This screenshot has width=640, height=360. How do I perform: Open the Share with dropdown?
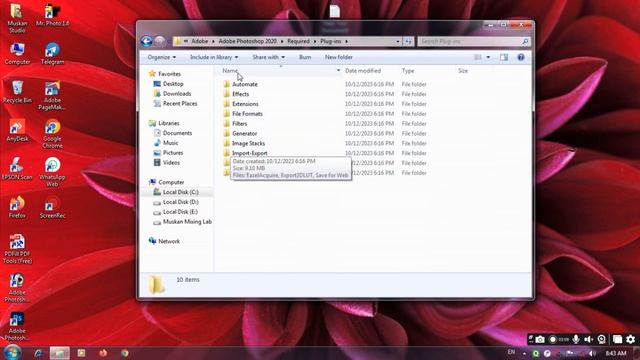(x=268, y=57)
